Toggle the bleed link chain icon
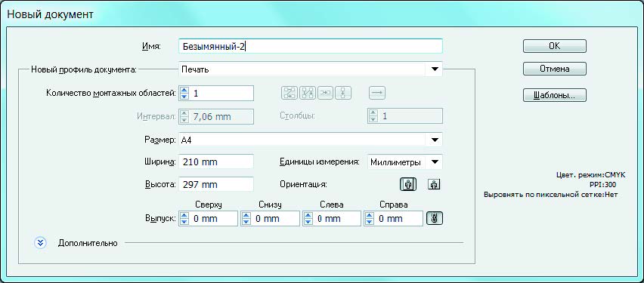644x283 pixels. pyautogui.click(x=435, y=219)
